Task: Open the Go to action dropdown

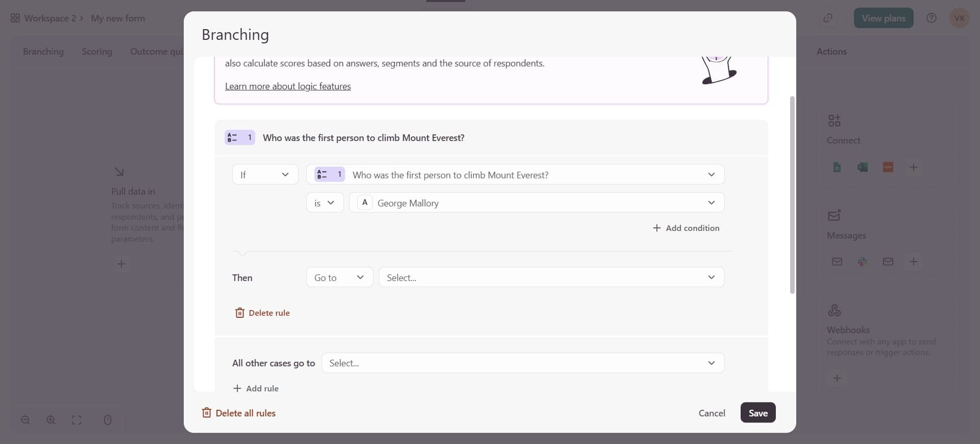Action: point(339,277)
